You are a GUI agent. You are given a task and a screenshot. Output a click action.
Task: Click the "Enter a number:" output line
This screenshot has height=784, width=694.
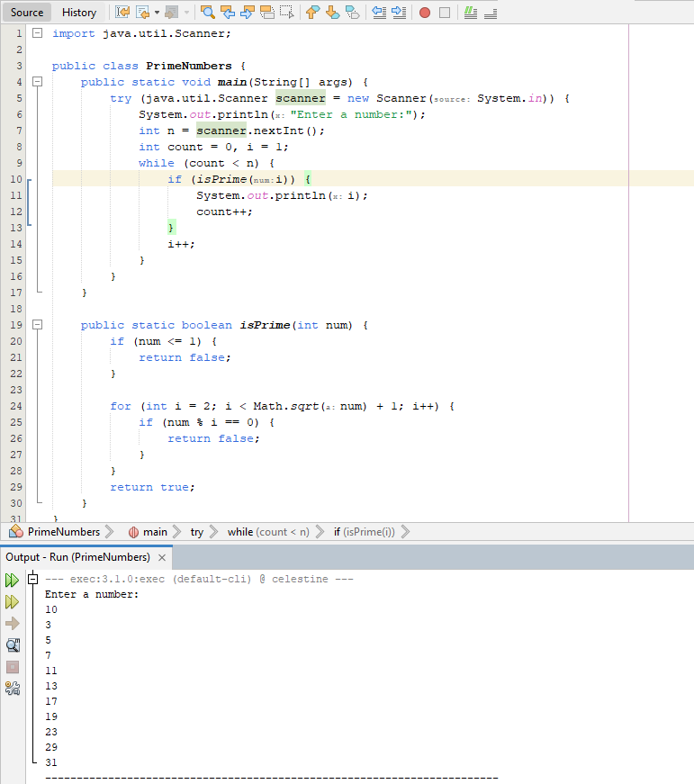pos(92,594)
